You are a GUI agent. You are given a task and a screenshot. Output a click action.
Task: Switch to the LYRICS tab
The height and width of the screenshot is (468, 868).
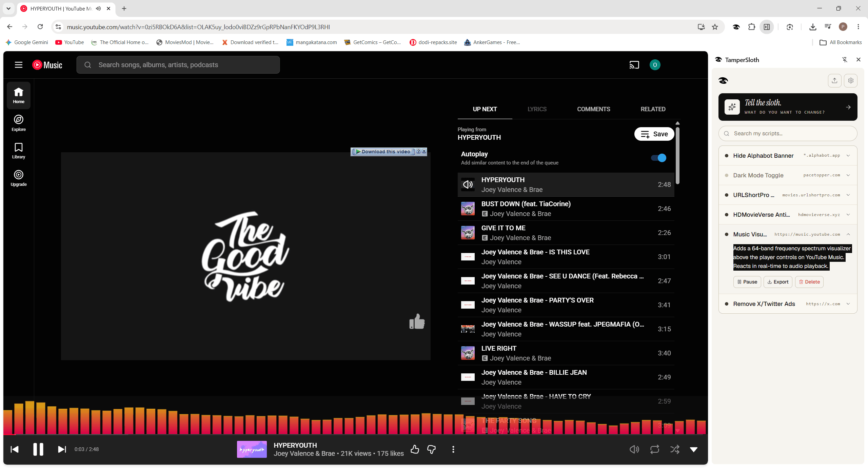tap(537, 109)
